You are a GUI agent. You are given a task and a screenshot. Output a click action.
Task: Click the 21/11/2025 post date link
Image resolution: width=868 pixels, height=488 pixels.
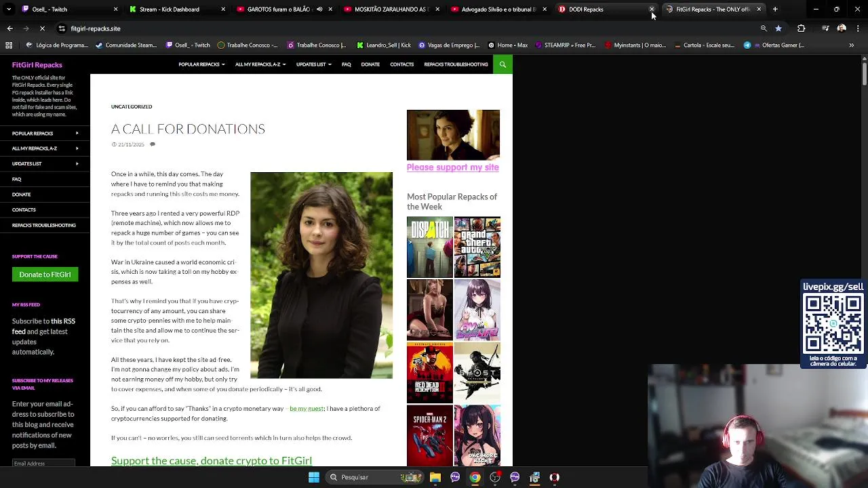131,144
